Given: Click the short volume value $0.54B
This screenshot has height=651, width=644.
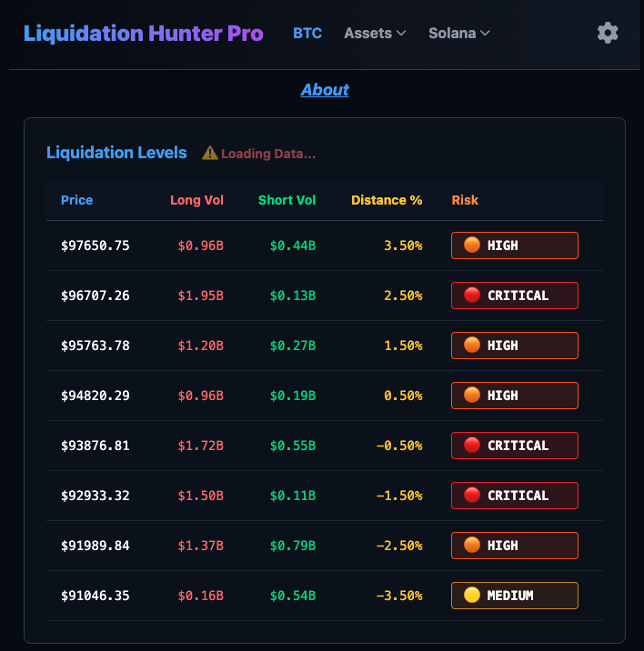Looking at the screenshot, I should 293,596.
